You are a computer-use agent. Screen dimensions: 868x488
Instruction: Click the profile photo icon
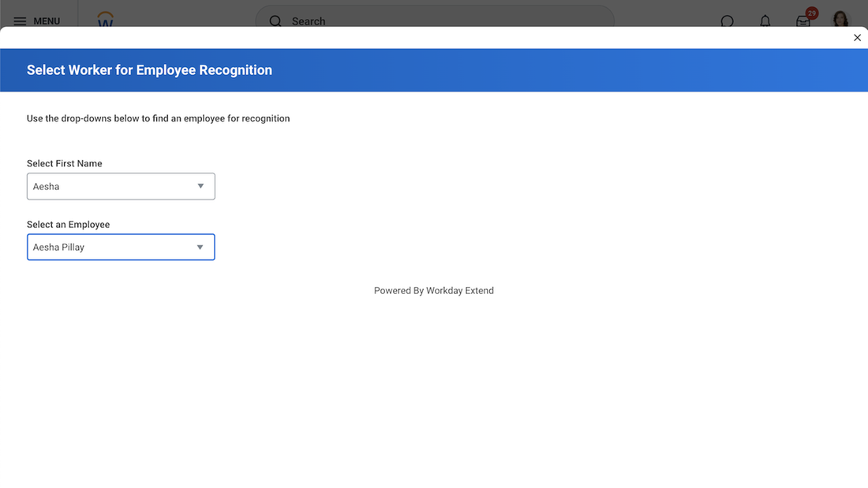pos(840,20)
